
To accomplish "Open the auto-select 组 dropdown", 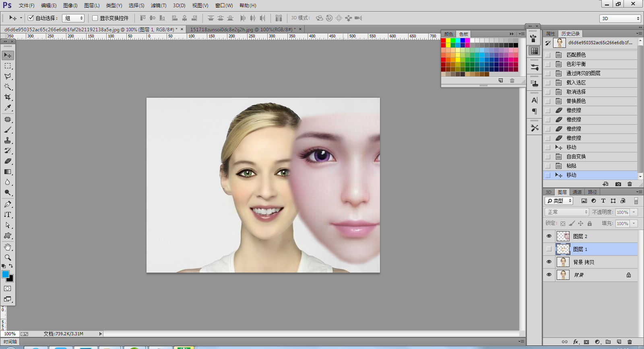I will (73, 18).
